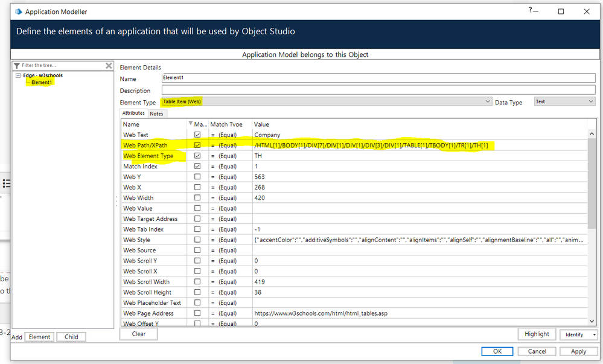Switch to the Notes tab

point(156,113)
